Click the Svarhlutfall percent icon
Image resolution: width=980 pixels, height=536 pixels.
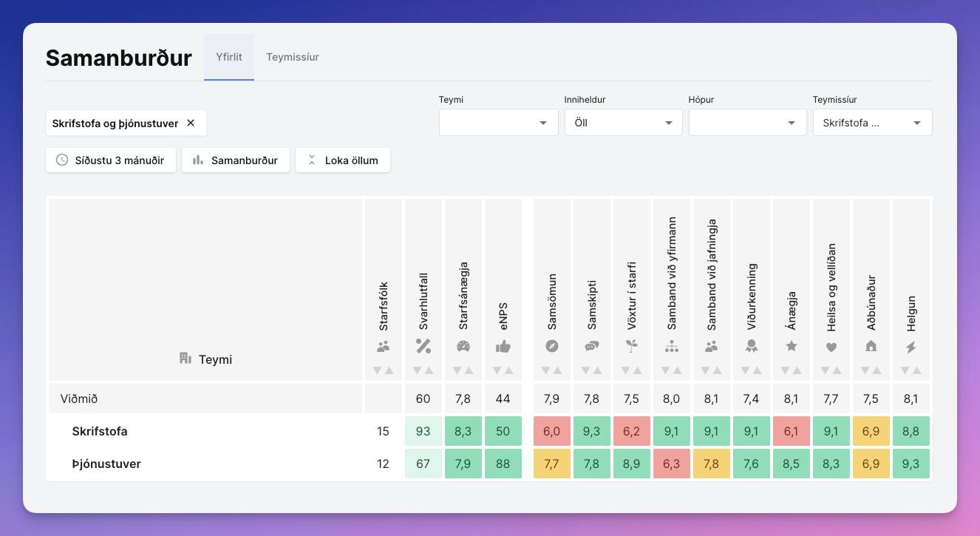click(423, 345)
